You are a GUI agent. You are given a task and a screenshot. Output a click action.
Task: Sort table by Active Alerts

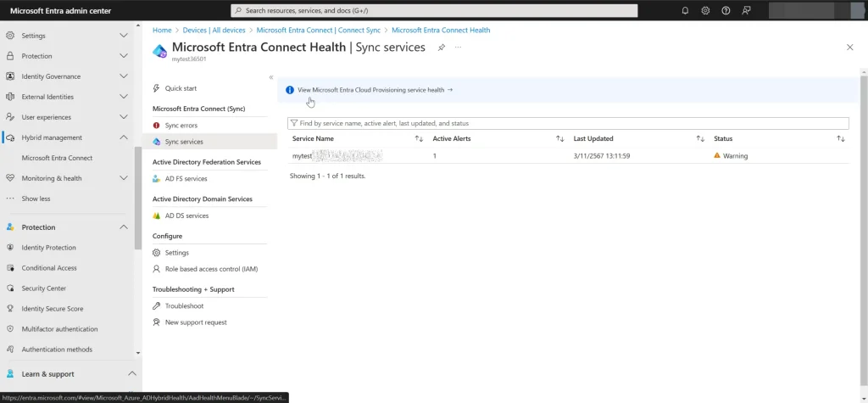pyautogui.click(x=559, y=138)
